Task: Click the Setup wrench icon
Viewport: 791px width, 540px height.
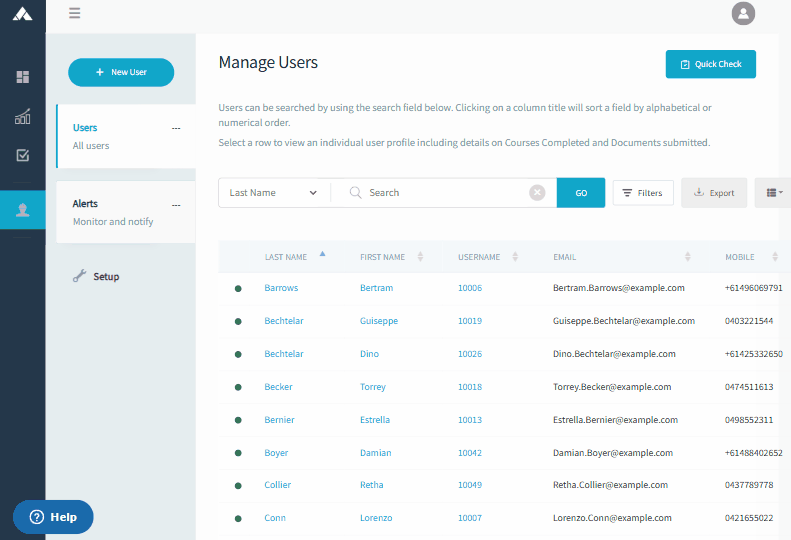Action: [79, 276]
